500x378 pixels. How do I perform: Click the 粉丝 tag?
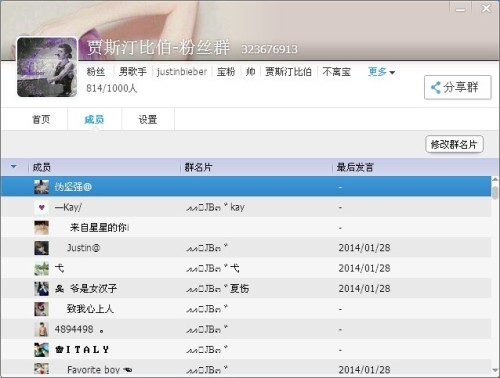96,72
